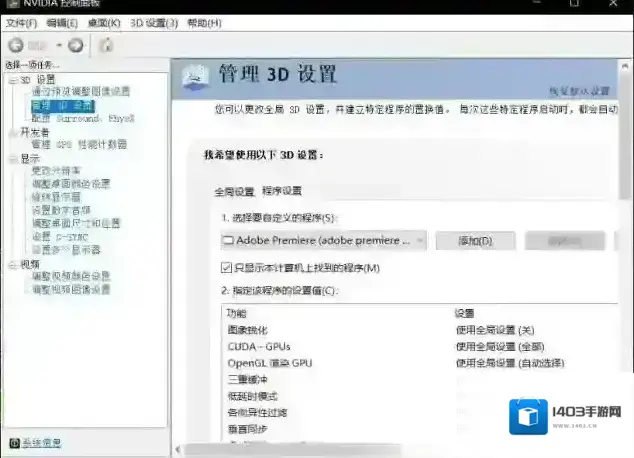Image resolution: width=634 pixels, height=458 pixels.
Task: Switch to the 全局设置 tab
Action: (x=234, y=191)
